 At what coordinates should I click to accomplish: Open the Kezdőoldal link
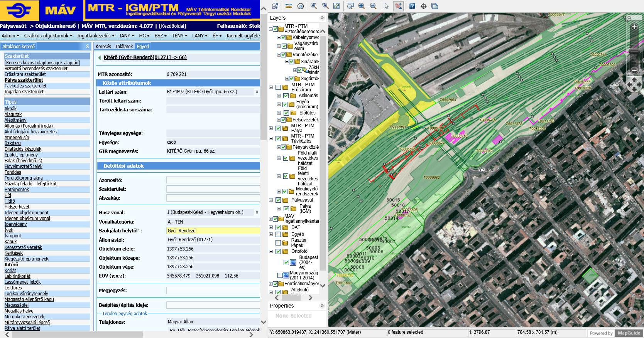172,26
